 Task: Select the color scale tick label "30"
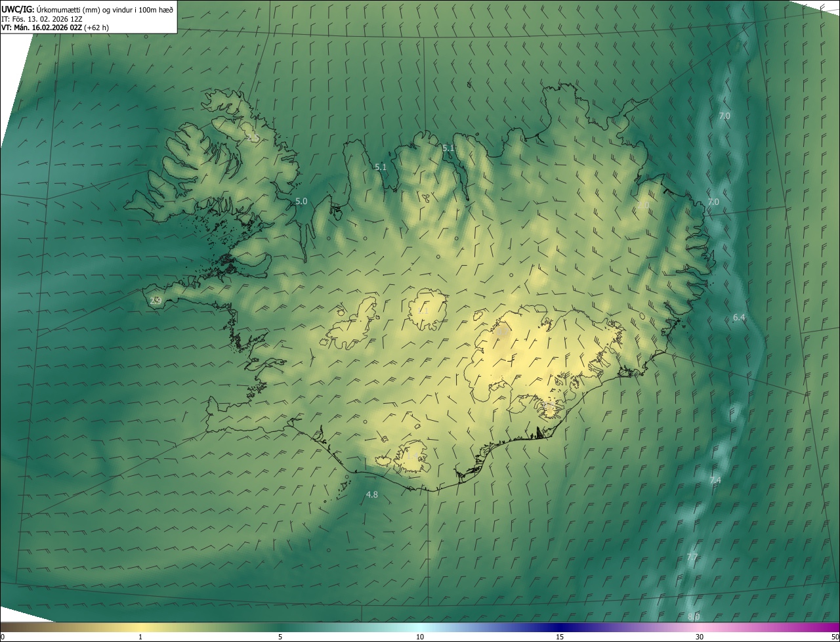700,637
